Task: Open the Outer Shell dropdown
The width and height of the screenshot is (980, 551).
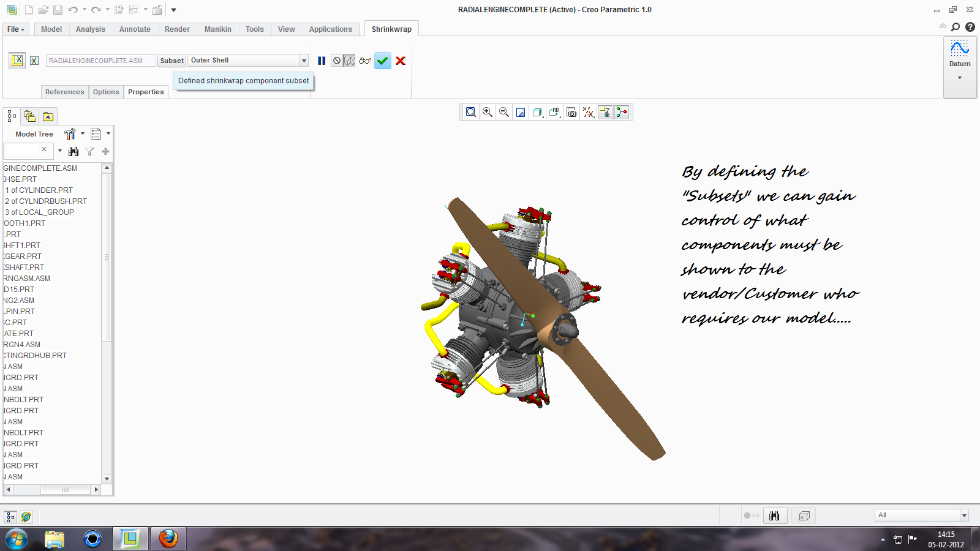Action: [304, 61]
